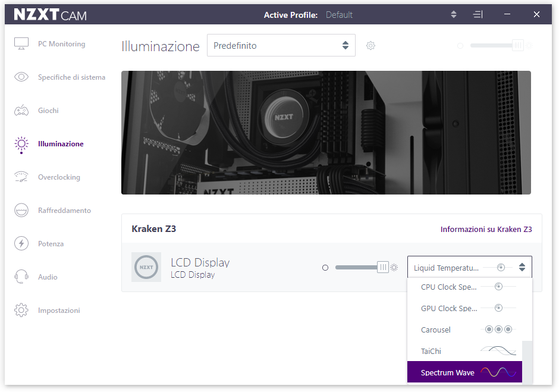Open the Impostazioni section
Screen dimensions: 559x392
59,311
